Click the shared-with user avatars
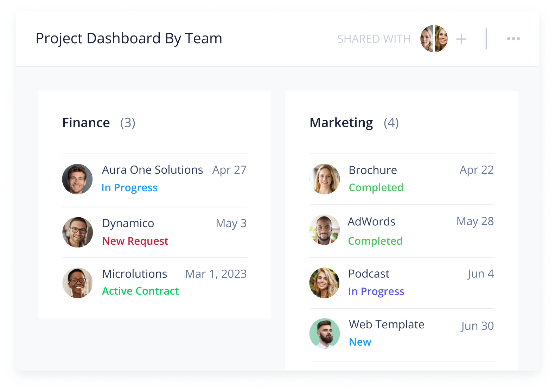Image resolution: width=555 pixels, height=392 pixels. point(434,39)
